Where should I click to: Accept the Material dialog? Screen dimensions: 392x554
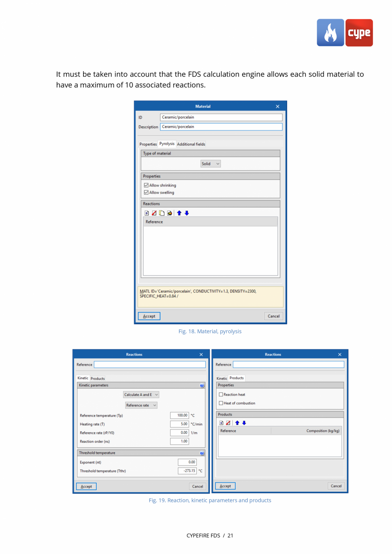point(149,316)
